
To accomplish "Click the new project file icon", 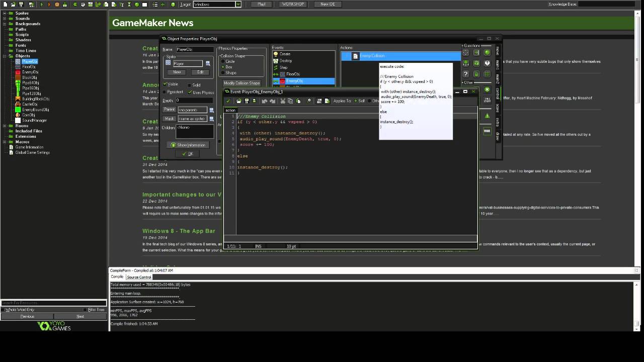I will (x=5, y=4).
